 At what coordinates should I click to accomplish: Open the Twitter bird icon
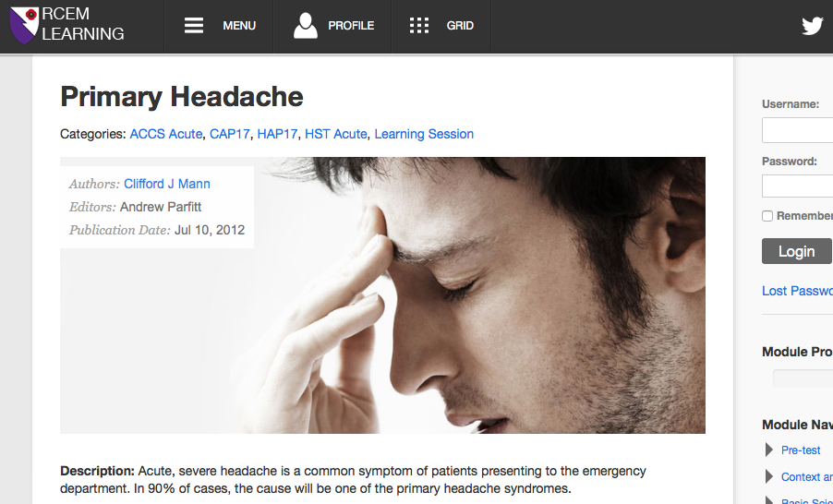pos(813,26)
